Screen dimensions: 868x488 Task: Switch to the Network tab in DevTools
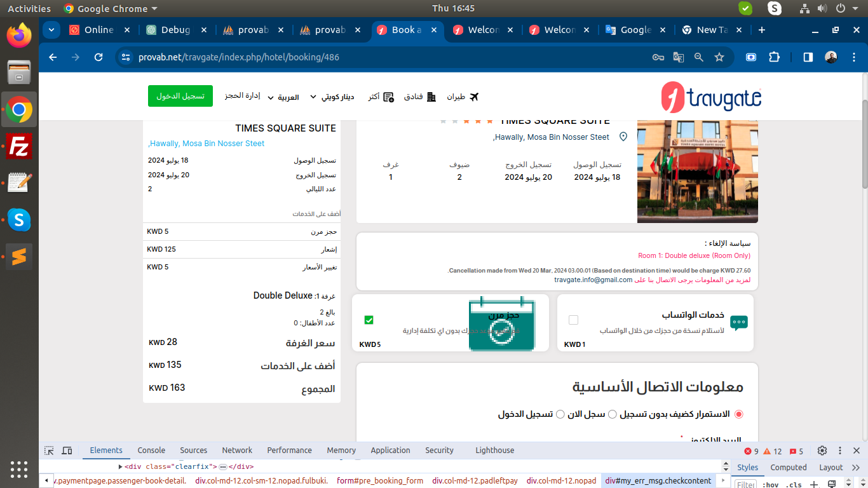click(x=237, y=451)
